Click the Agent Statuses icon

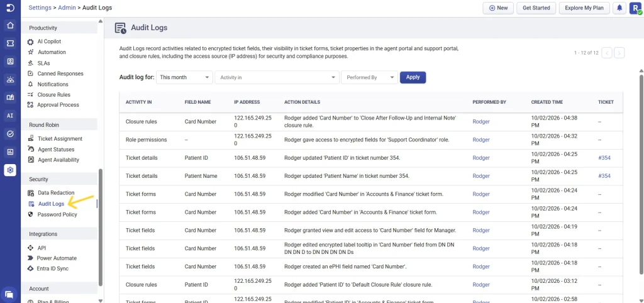coord(30,149)
